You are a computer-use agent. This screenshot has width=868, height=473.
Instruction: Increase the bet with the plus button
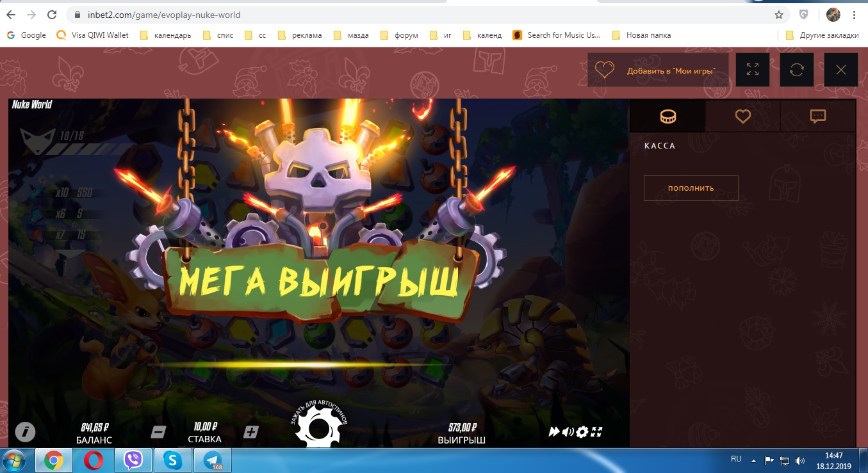click(251, 432)
